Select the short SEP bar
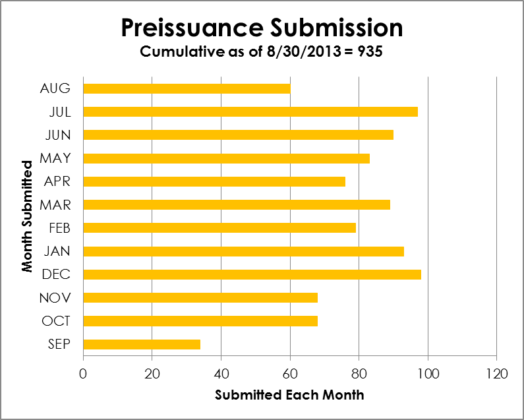 pyautogui.click(x=142, y=344)
